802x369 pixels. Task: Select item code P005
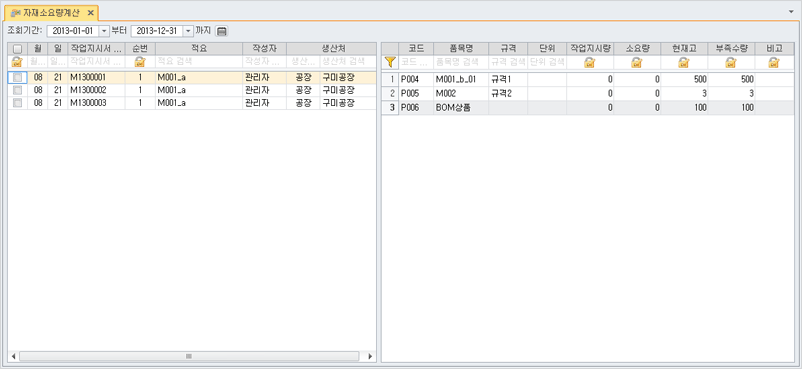(x=416, y=94)
